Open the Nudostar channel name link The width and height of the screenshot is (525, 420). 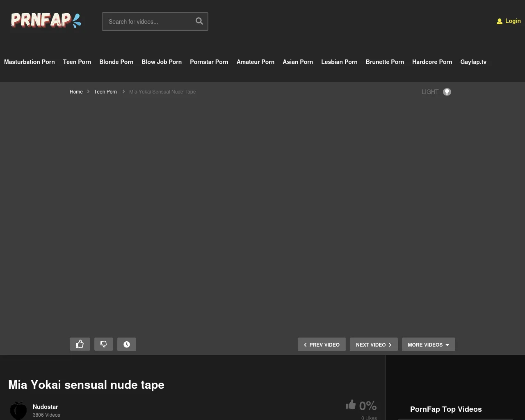(x=45, y=407)
